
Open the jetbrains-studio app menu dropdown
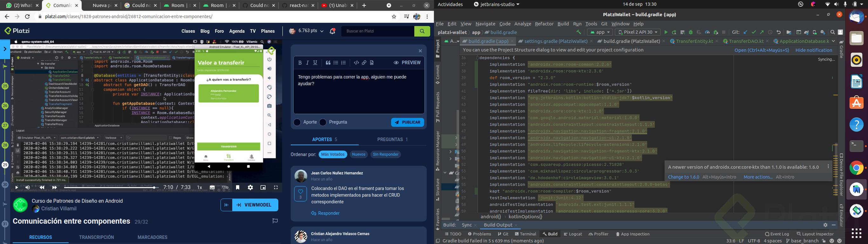(497, 5)
